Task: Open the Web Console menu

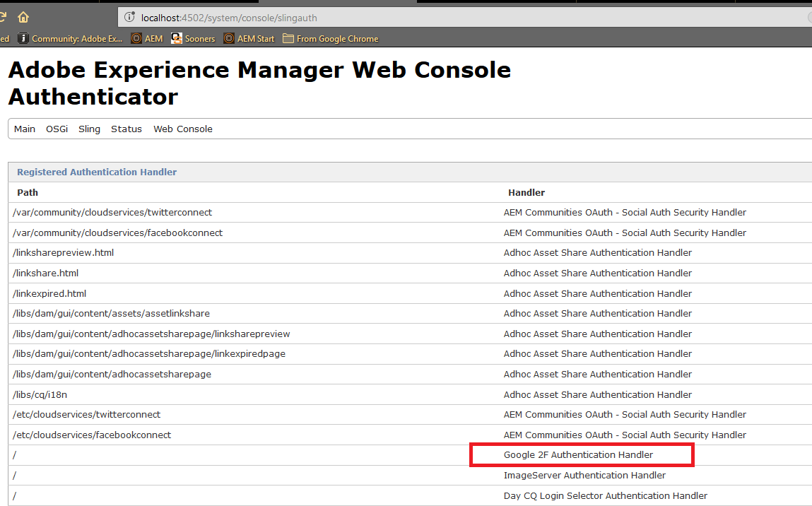Action: click(x=183, y=129)
